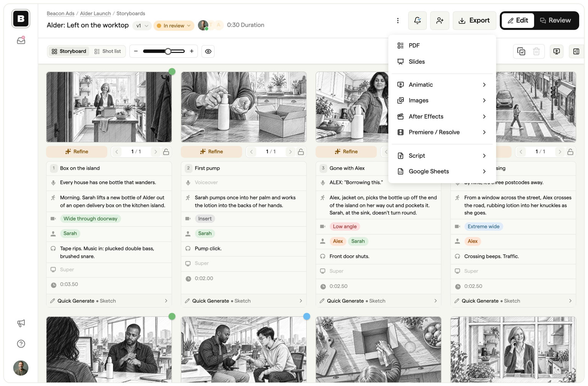The height and width of the screenshot is (386, 588).
Task: Open the announcements megaphone icon
Action: point(21,323)
